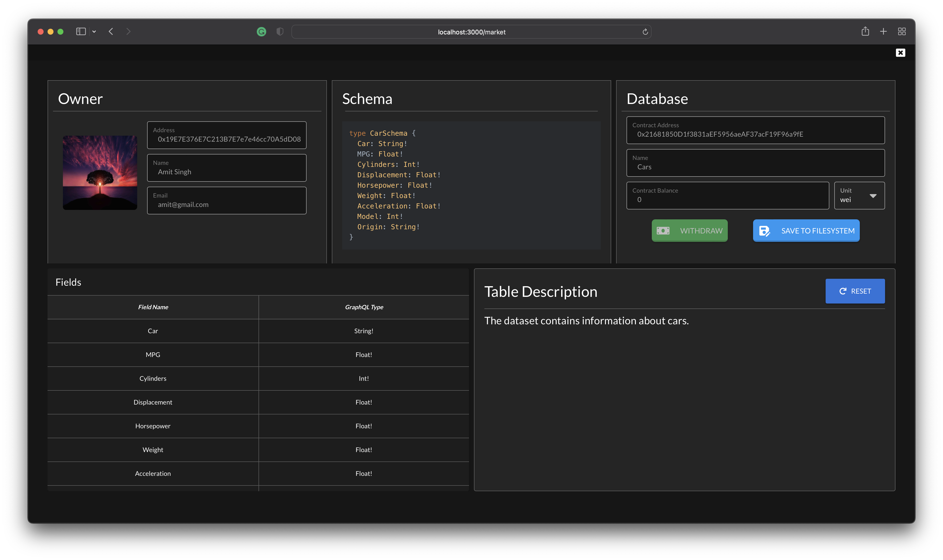Focus the owner Email field

[x=226, y=201]
